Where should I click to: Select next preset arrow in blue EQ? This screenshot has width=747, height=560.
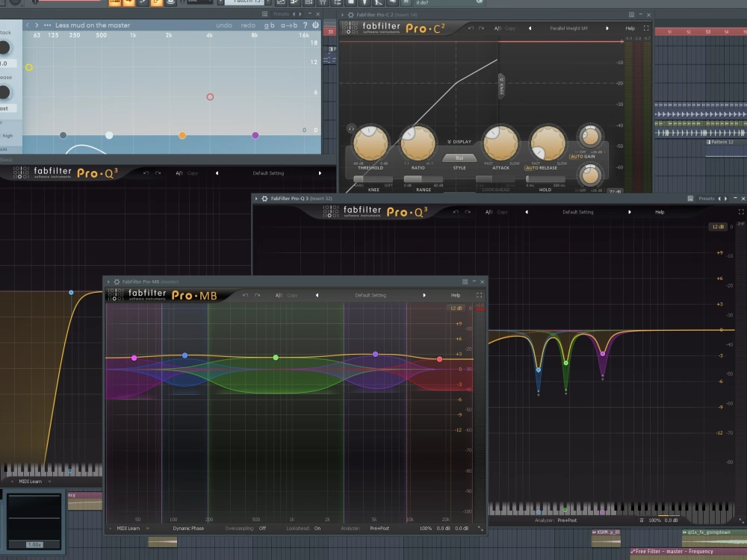click(37, 25)
